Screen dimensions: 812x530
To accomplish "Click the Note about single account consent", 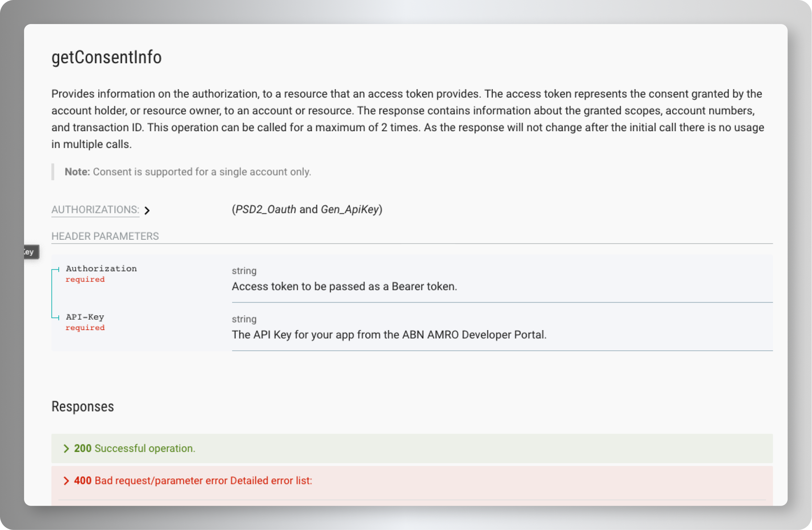I will pyautogui.click(x=188, y=172).
